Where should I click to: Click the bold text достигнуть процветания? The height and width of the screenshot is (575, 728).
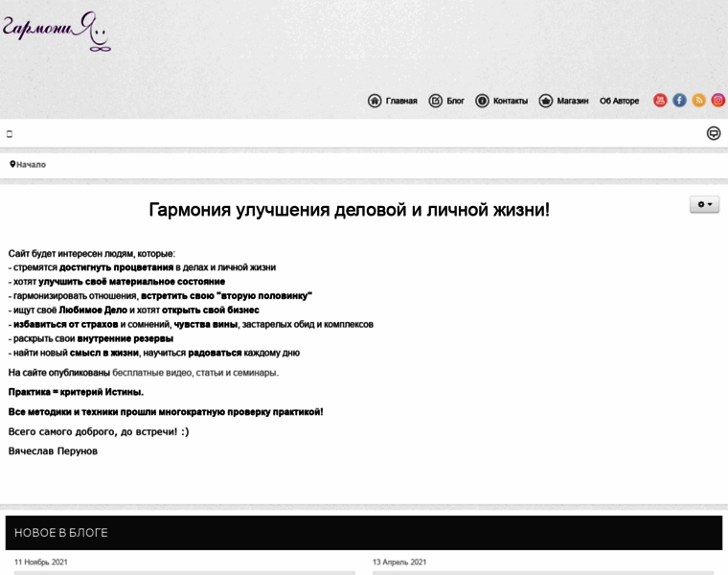click(x=116, y=267)
